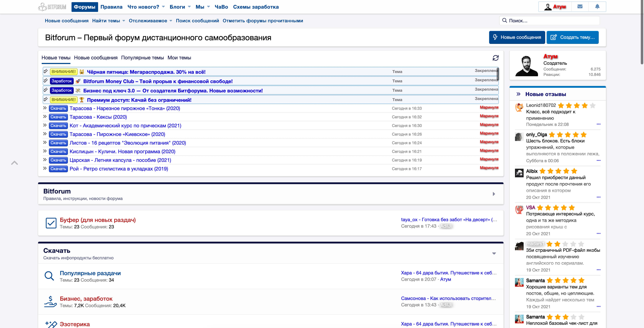Click Атум large profile photo in sidebar
This screenshot has height=328, width=644.
tap(526, 66)
